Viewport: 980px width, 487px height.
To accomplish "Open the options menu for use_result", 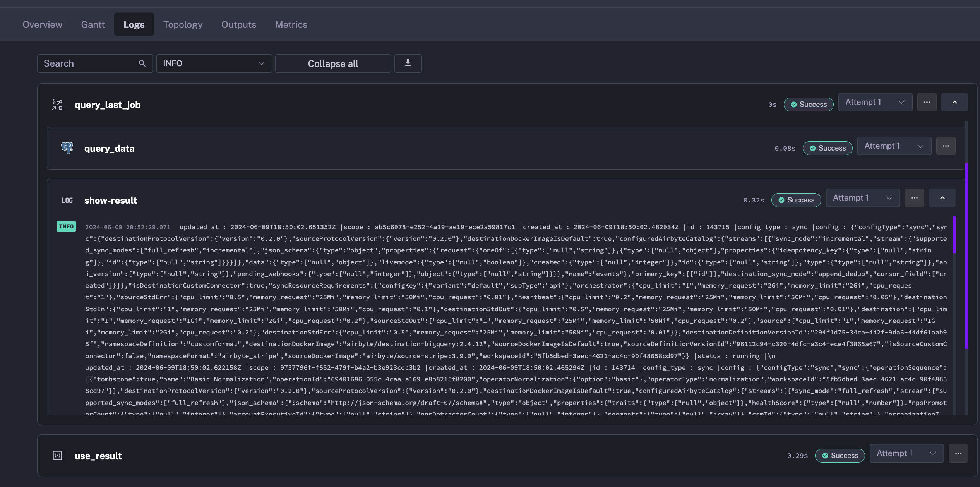I will pyautogui.click(x=958, y=453).
